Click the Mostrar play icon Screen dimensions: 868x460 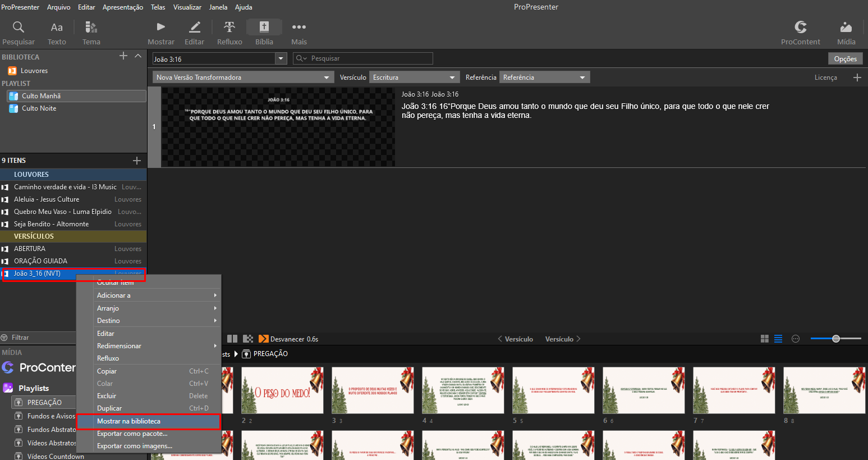click(x=161, y=27)
